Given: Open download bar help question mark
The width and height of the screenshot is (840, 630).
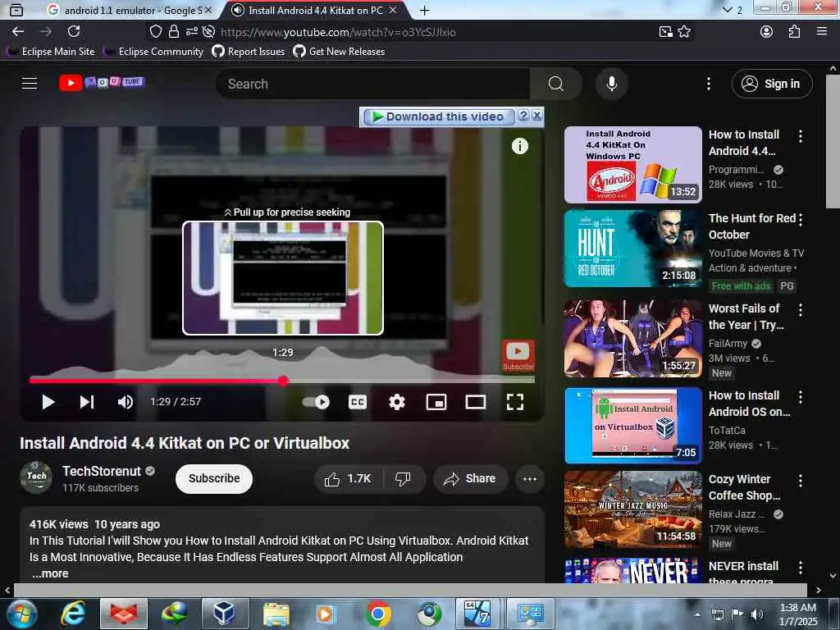Looking at the screenshot, I should point(524,116).
